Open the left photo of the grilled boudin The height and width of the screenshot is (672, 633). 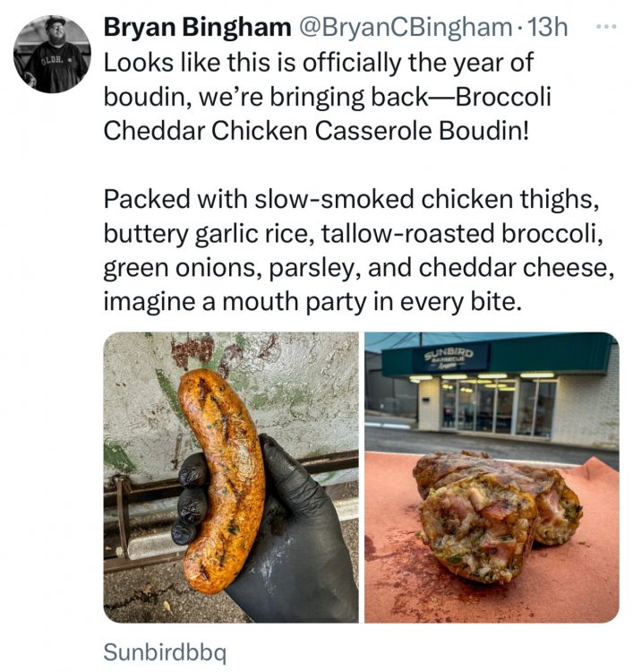coord(231,477)
